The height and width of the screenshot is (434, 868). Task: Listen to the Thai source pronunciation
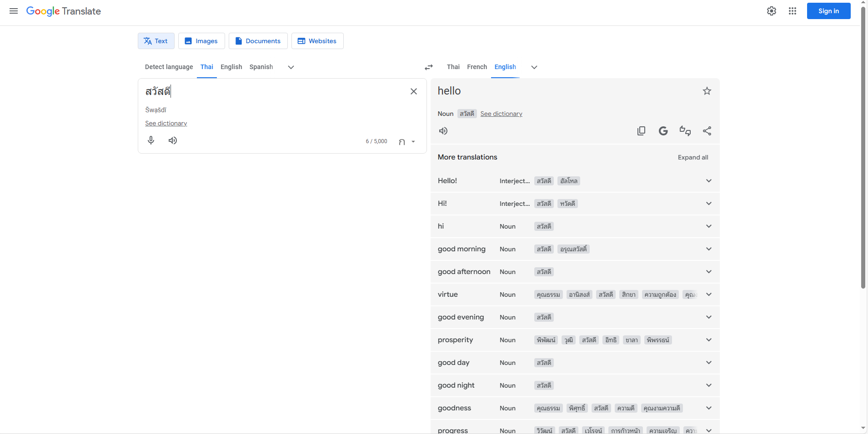[172, 140]
